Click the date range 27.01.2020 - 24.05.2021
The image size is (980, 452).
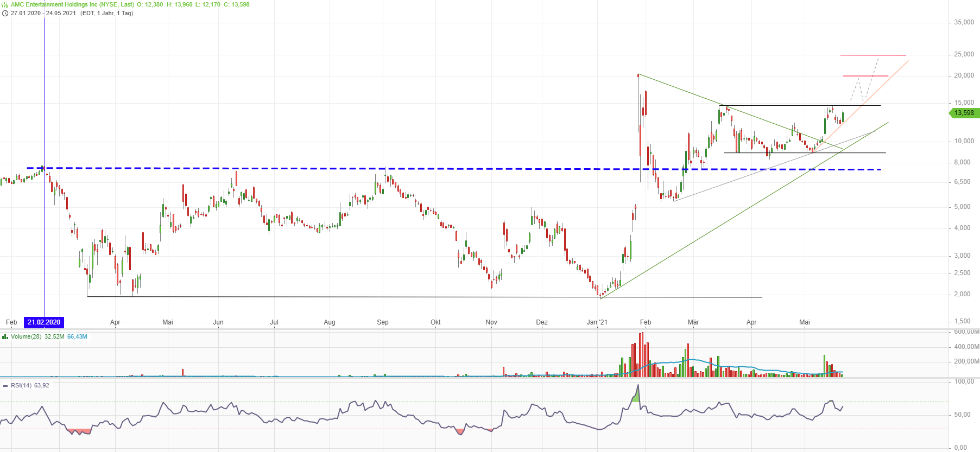[x=43, y=13]
